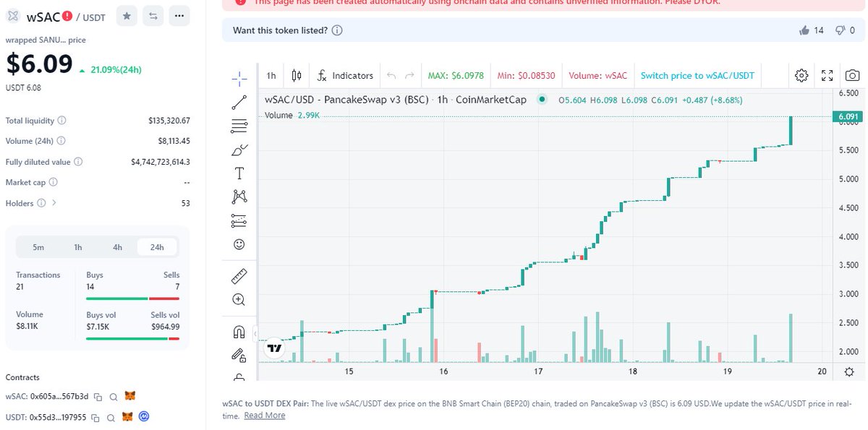The height and width of the screenshot is (430, 868).
Task: Show info for Want this token listed
Action: (337, 30)
